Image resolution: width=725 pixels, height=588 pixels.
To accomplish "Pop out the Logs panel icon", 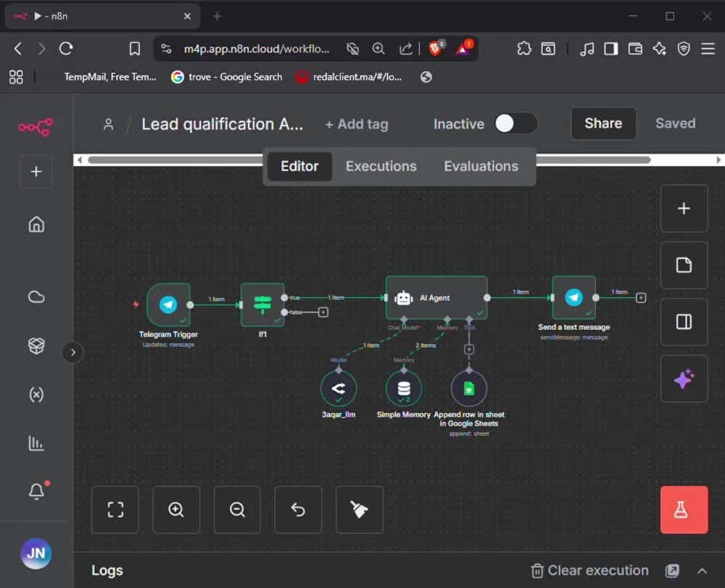I will point(672,571).
